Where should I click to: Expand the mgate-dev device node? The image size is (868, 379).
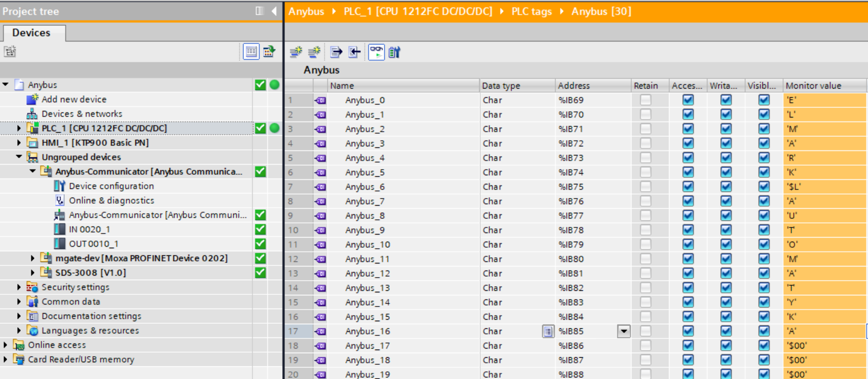tap(33, 258)
